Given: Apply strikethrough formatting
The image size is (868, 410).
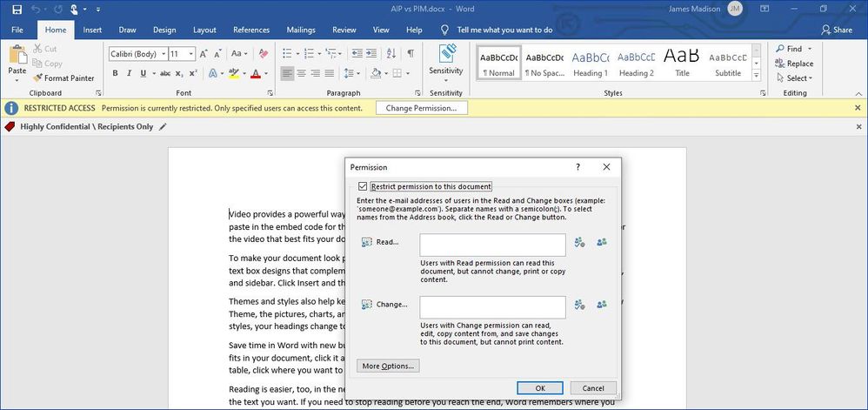Looking at the screenshot, I should (165, 73).
